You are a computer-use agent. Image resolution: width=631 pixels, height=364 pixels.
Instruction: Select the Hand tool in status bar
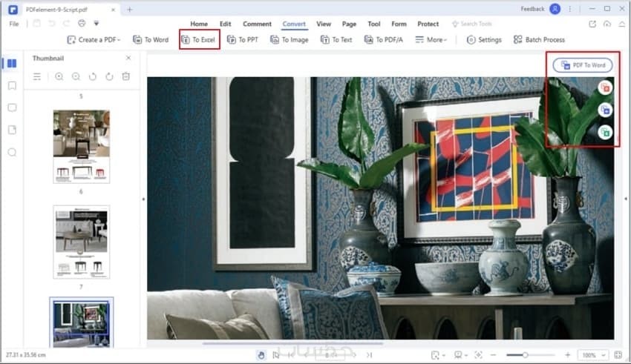click(x=261, y=355)
